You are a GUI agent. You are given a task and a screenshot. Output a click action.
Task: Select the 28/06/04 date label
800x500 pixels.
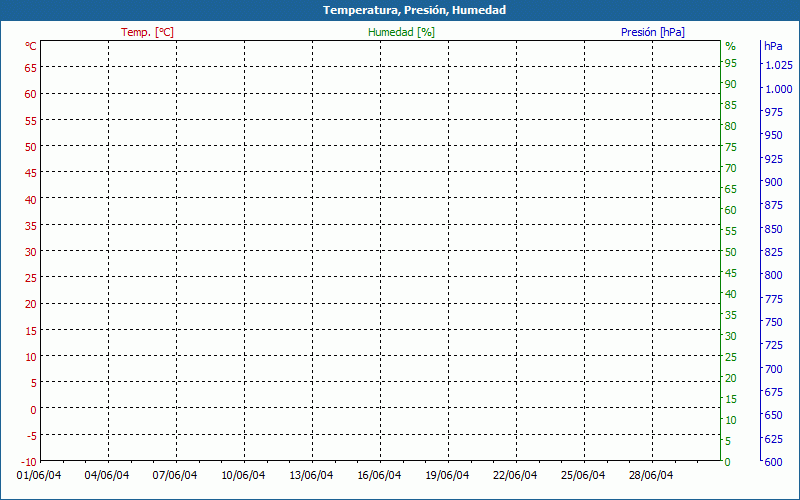pos(651,475)
